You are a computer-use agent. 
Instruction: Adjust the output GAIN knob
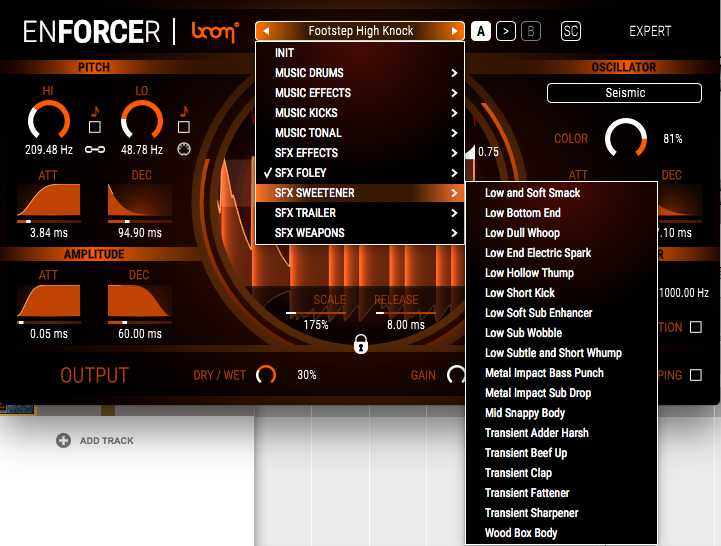(456, 375)
